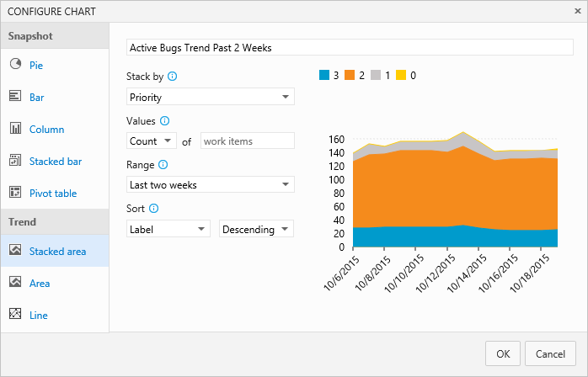588x377 pixels.
Task: Click the 160 y-axis value
Action: [x=336, y=140]
